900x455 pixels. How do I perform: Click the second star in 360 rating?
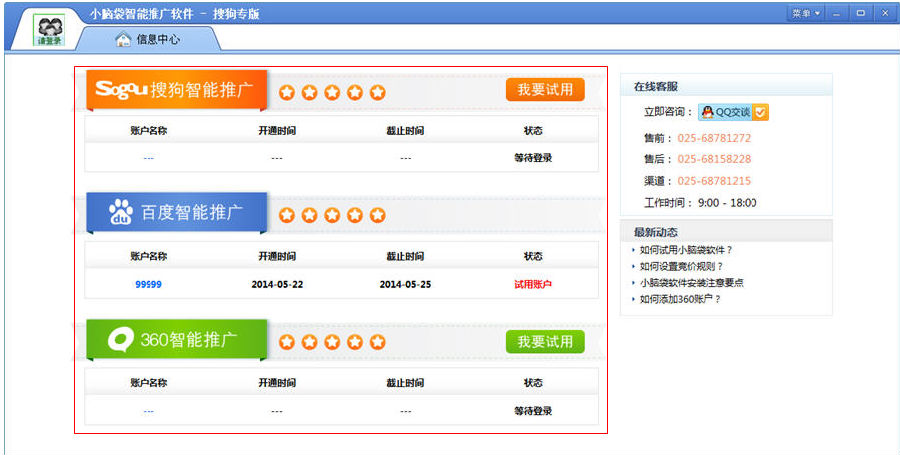pyautogui.click(x=309, y=342)
